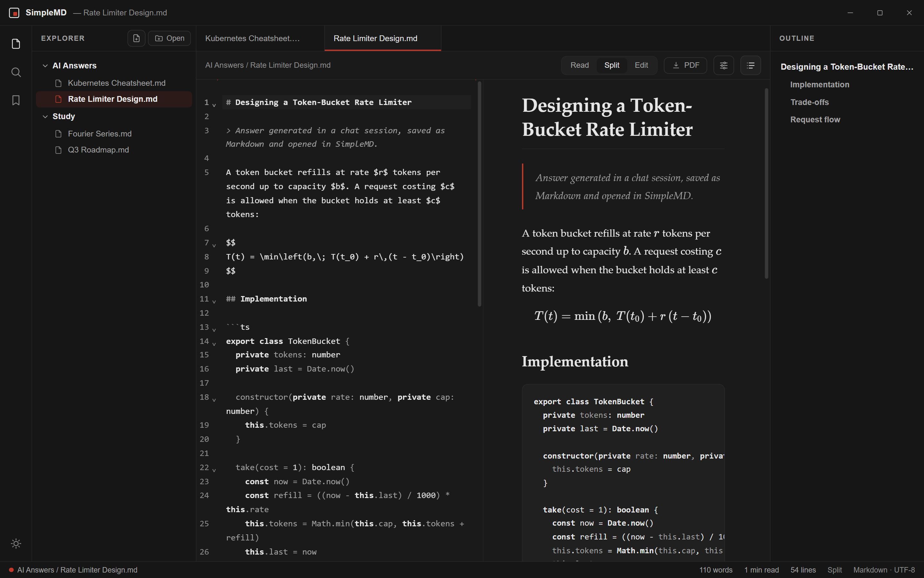Open the Files explorer sidebar icon
The height and width of the screenshot is (578, 924).
coord(16,44)
